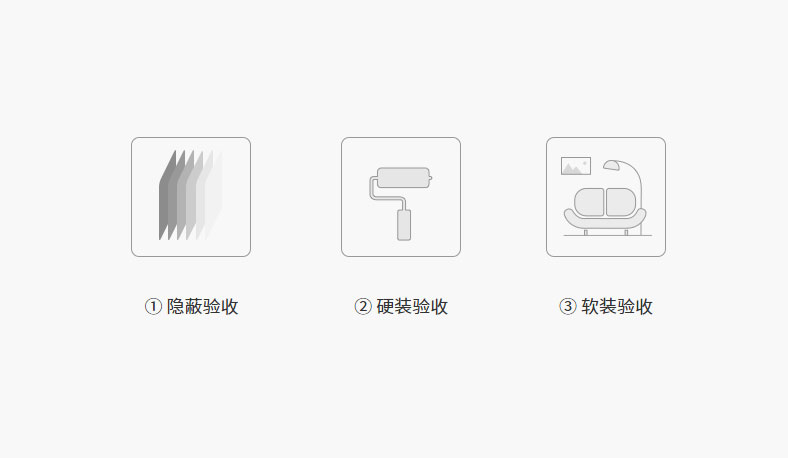Viewport: 788px width, 458px height.
Task: Click the sofa cushions in the third icon
Action: click(605, 203)
